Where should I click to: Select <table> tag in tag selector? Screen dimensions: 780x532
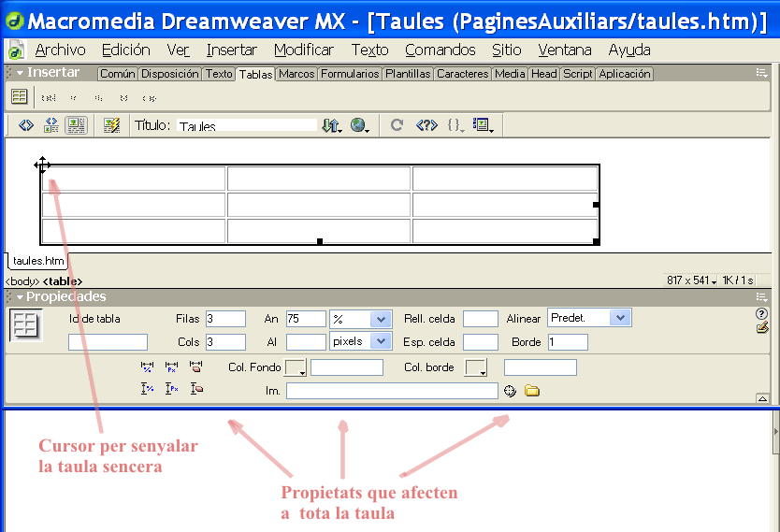63,281
